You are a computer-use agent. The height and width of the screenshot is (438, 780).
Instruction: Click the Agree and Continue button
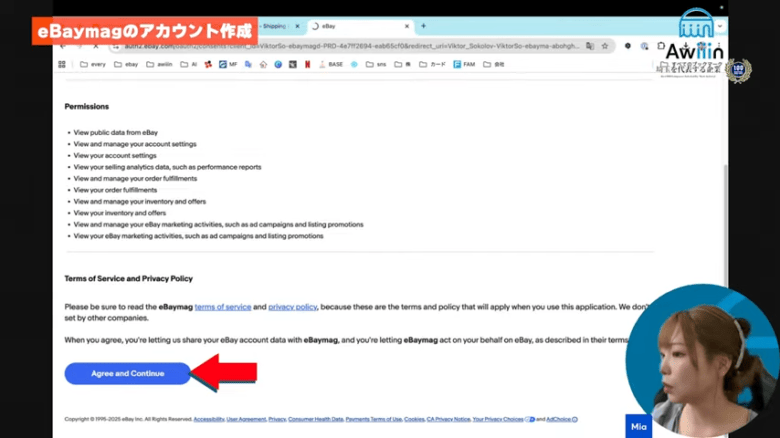[x=127, y=373]
